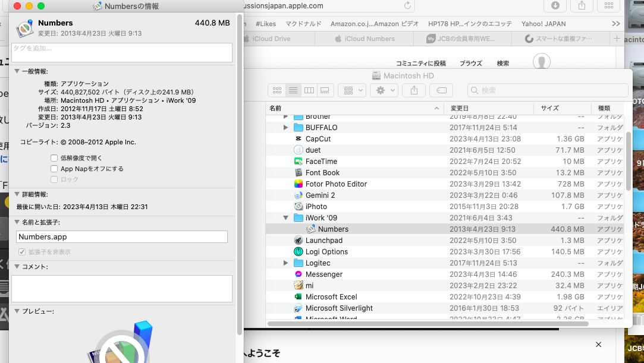Screen dimensions: 644x363
Task: Expand the BUFFALO folder
Action: (x=286, y=128)
